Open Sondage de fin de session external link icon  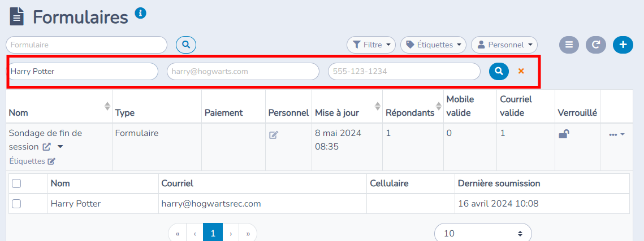(x=46, y=147)
